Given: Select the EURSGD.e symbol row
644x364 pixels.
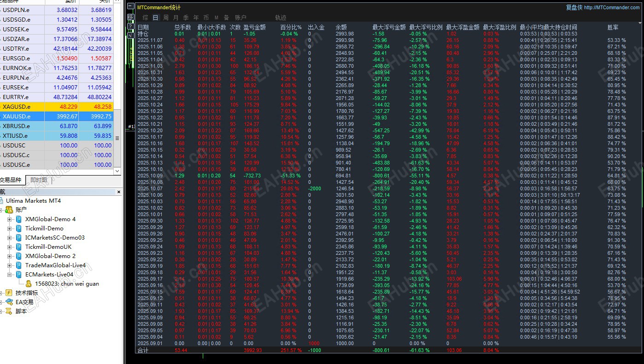Looking at the screenshot, I should (57, 59).
